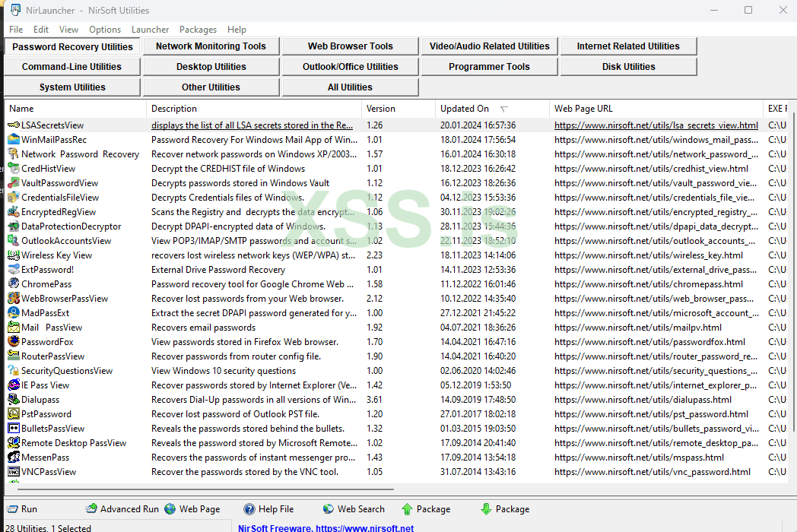Image resolution: width=797 pixels, height=532 pixels.
Task: Open the Edit menu
Action: [x=40, y=30]
